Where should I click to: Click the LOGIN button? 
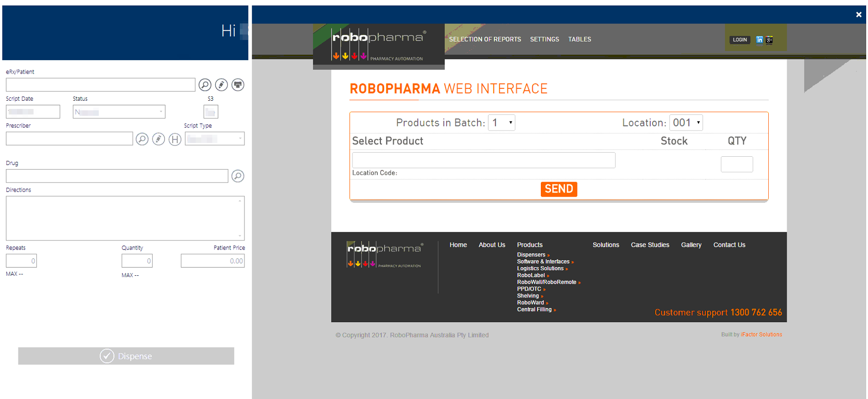point(740,40)
